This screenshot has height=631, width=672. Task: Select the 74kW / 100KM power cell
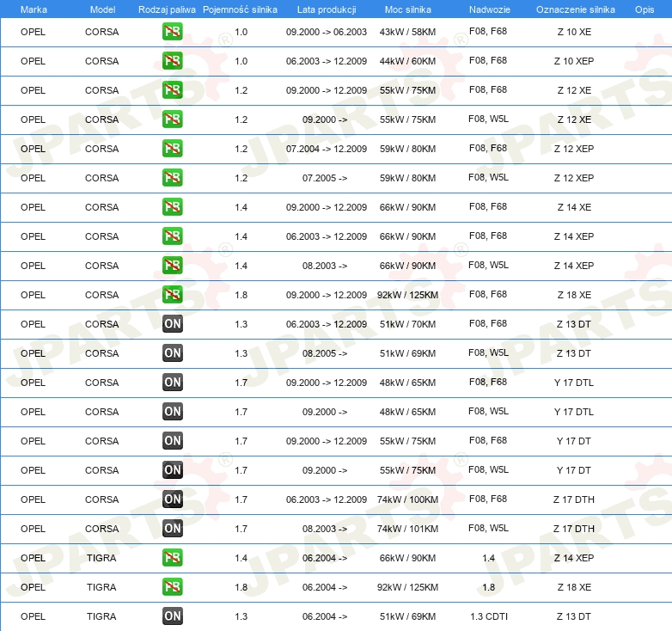(407, 499)
